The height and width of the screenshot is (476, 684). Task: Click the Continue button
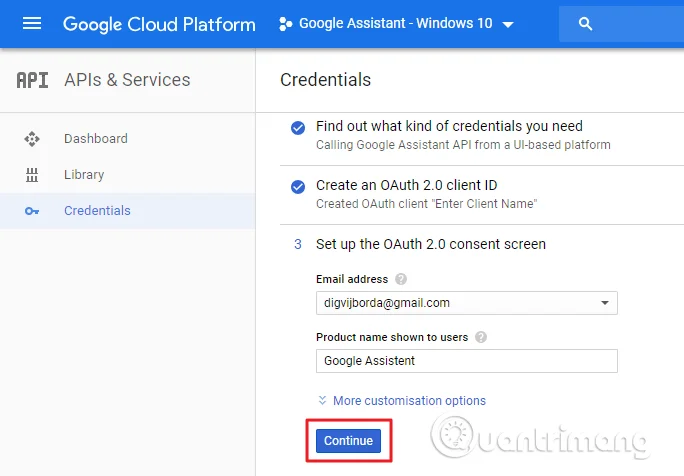point(348,441)
